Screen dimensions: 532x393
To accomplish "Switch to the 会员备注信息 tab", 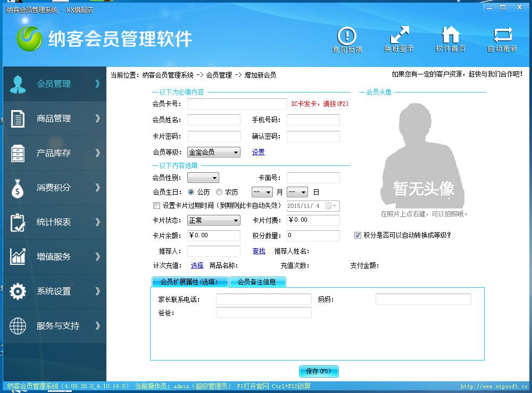I will [x=257, y=282].
